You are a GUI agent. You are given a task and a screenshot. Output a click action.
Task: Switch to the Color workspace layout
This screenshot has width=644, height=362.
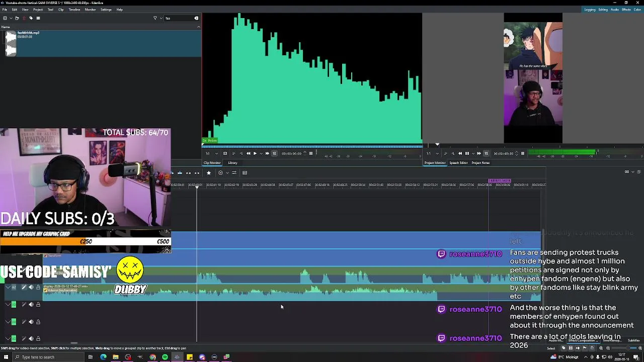pos(637,10)
